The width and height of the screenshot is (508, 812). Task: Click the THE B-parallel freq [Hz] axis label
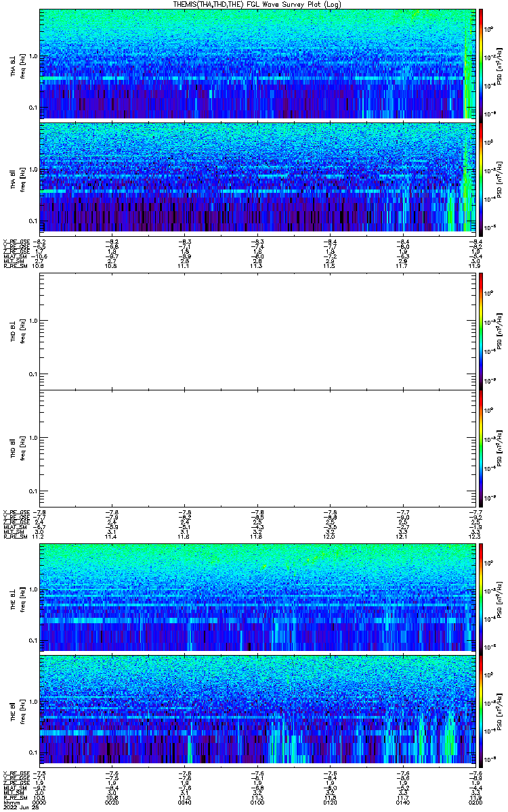[22, 710]
